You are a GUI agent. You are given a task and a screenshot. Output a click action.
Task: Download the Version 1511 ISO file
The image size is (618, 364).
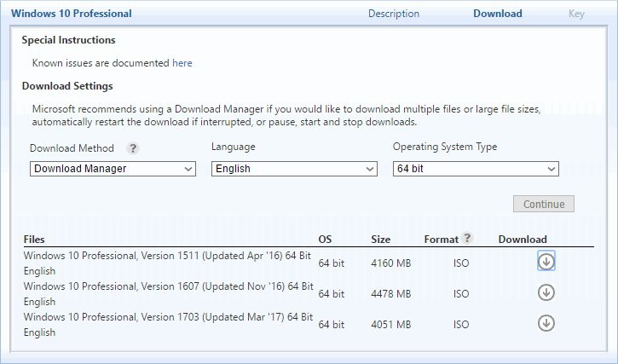[546, 261]
